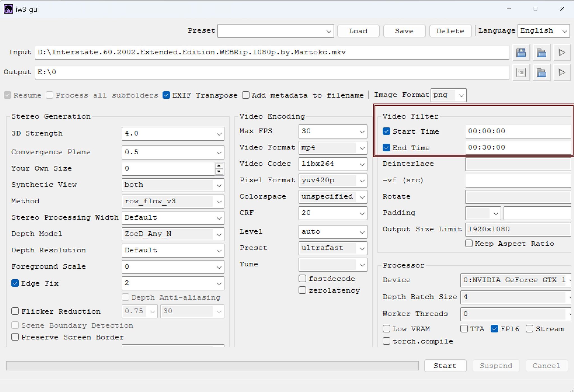The width and height of the screenshot is (574, 392).
Task: Uncheck the FP16 option
Action: click(494, 329)
